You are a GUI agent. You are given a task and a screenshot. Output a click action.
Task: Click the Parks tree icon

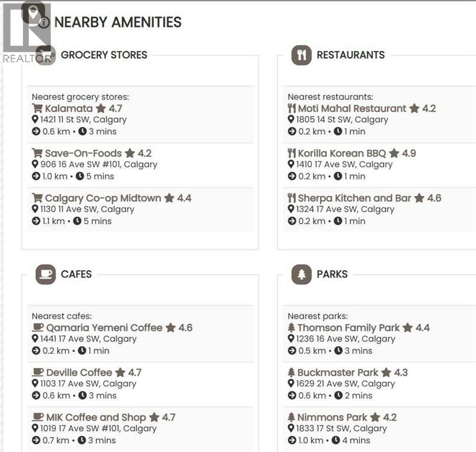point(301,274)
